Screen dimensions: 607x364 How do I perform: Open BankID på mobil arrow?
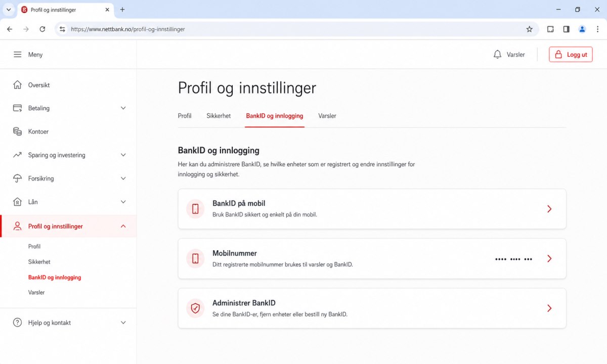(549, 209)
